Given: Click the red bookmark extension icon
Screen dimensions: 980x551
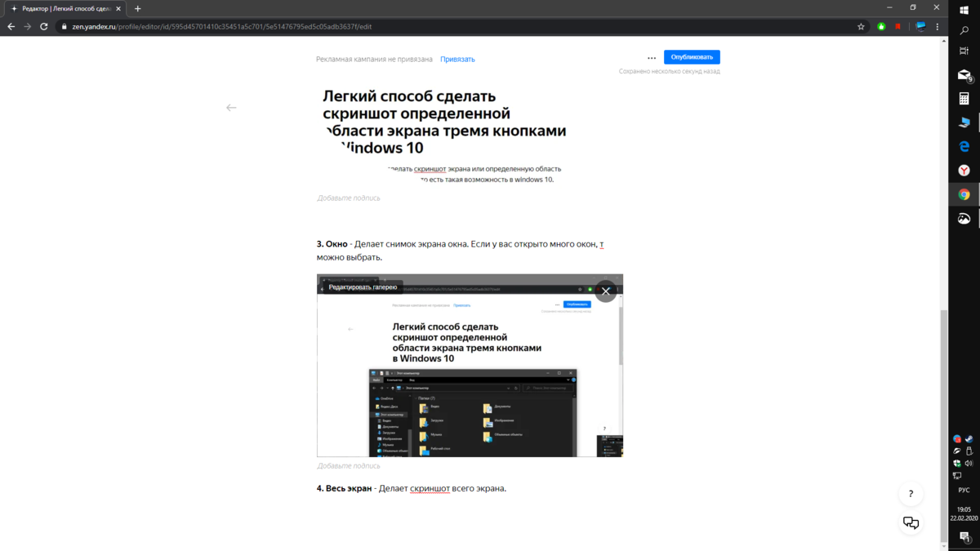Looking at the screenshot, I should [898, 26].
